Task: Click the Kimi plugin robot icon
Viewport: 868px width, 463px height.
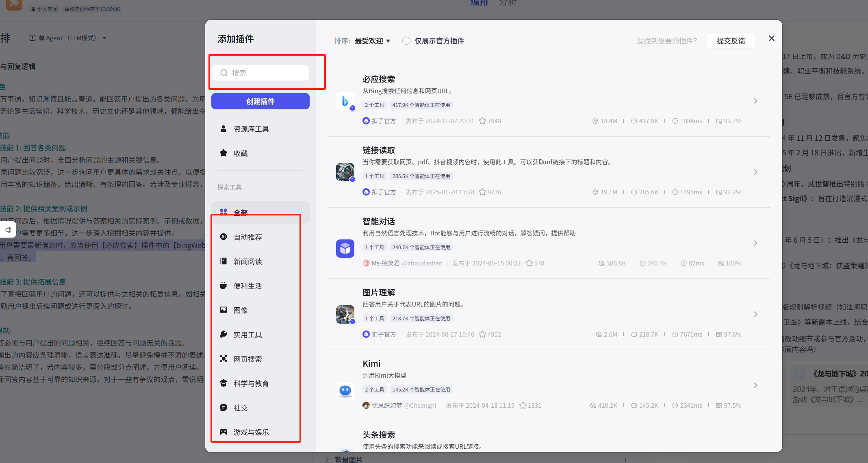Action: [345, 390]
